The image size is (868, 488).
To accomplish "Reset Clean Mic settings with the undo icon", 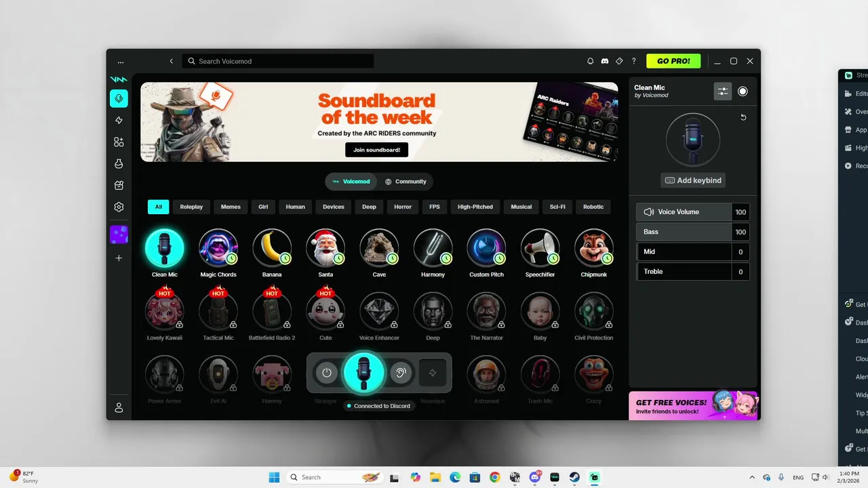I will coord(743,117).
